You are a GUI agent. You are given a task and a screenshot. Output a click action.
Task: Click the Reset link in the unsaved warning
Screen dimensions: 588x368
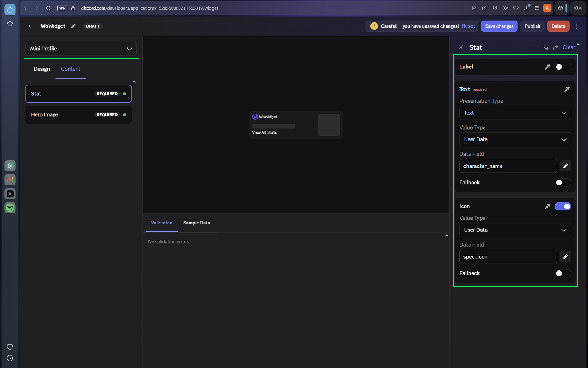[x=468, y=26]
